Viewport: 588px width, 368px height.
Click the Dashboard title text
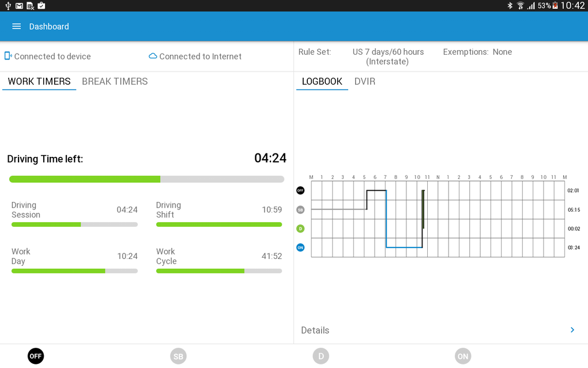(49, 27)
